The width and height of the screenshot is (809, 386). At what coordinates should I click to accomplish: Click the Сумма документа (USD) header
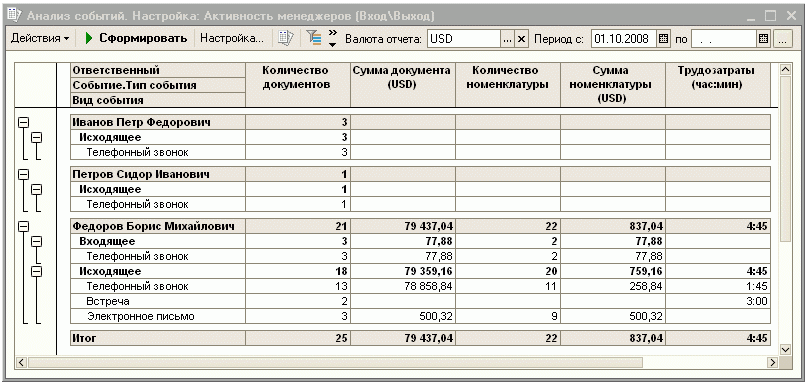coord(402,85)
